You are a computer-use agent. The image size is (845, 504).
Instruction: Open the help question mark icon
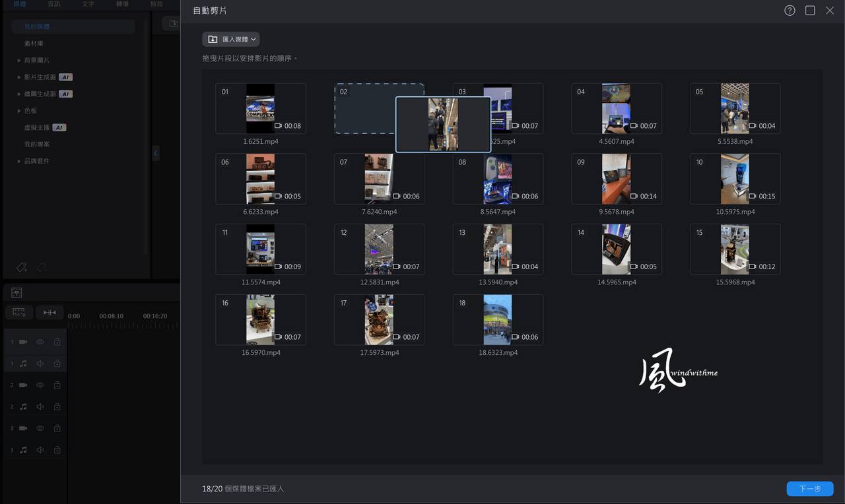click(x=790, y=11)
